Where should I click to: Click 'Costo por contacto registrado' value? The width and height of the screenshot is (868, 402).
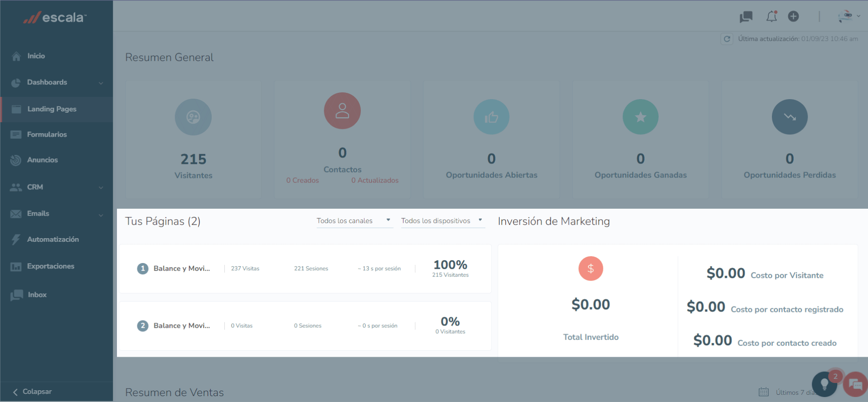coord(706,307)
